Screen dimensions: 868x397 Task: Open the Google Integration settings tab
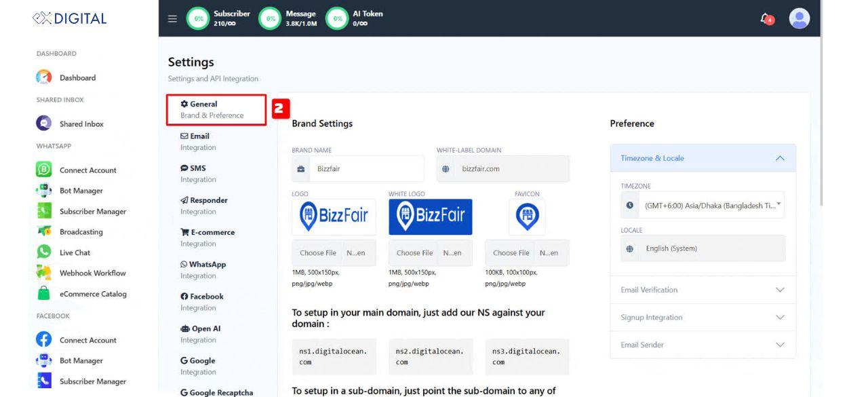click(198, 366)
